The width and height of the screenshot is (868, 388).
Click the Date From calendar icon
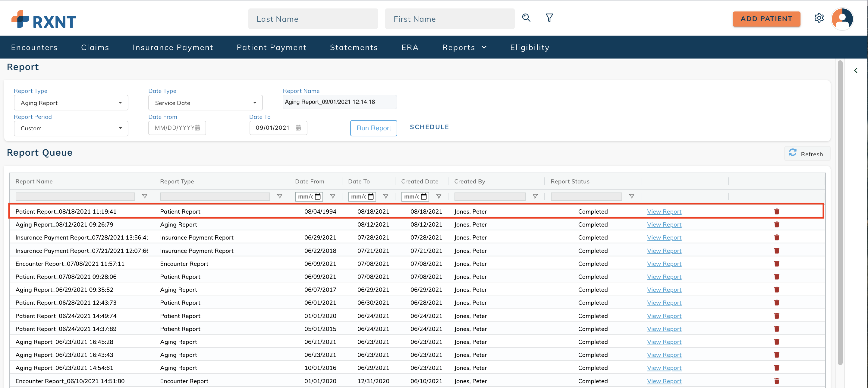tap(197, 128)
